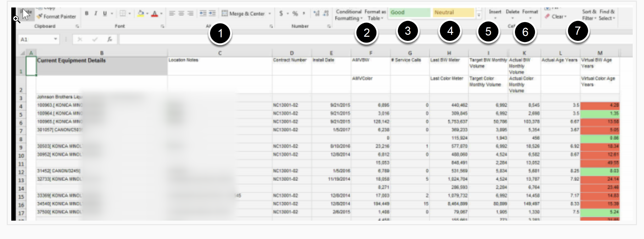Select column H header
Screen dimensions: 644x239
click(x=449, y=53)
